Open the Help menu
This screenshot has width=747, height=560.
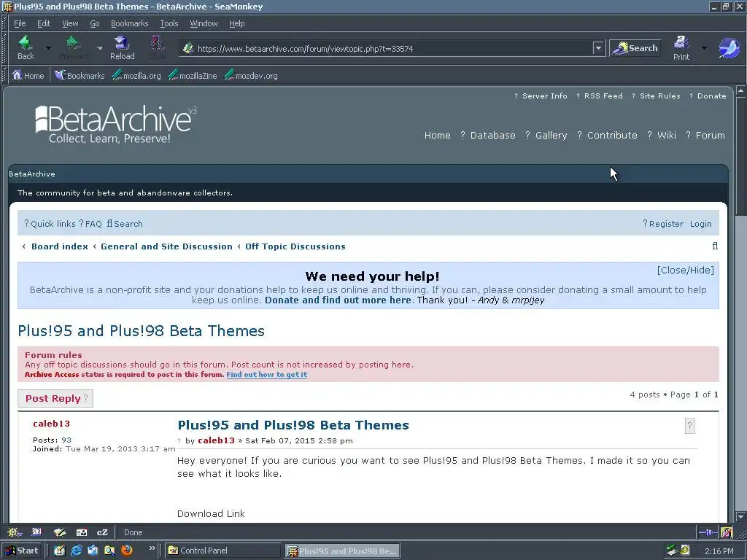[237, 23]
